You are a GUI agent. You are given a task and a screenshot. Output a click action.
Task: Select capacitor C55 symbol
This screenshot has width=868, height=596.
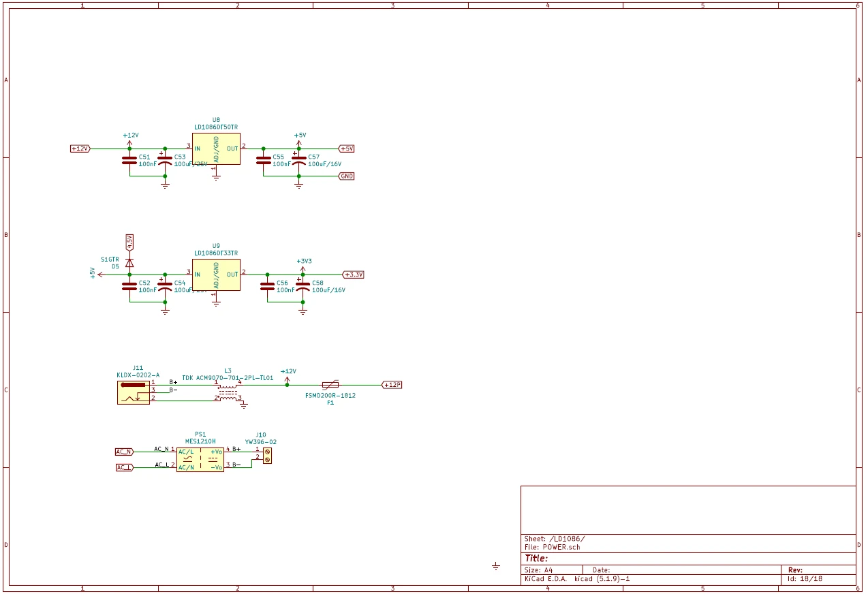[x=264, y=161]
